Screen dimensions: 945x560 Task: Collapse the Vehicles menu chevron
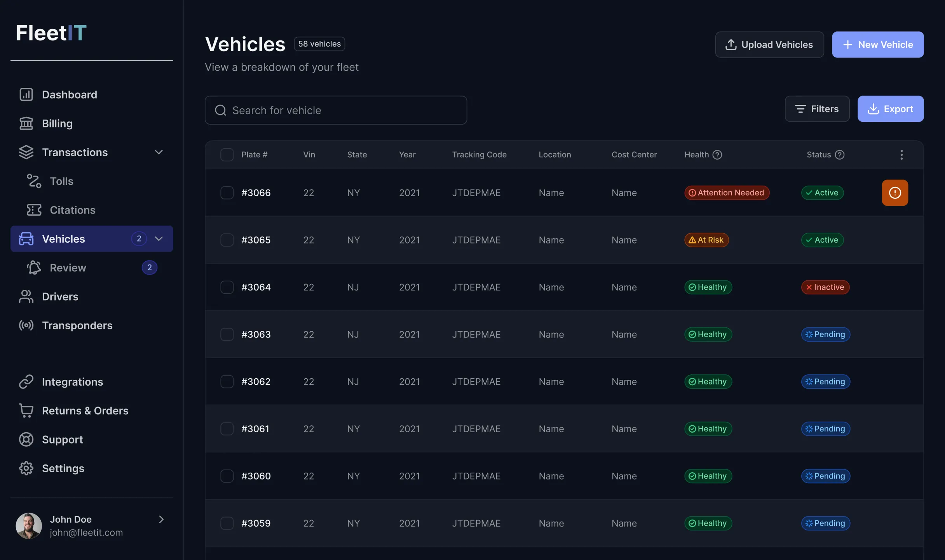point(159,239)
